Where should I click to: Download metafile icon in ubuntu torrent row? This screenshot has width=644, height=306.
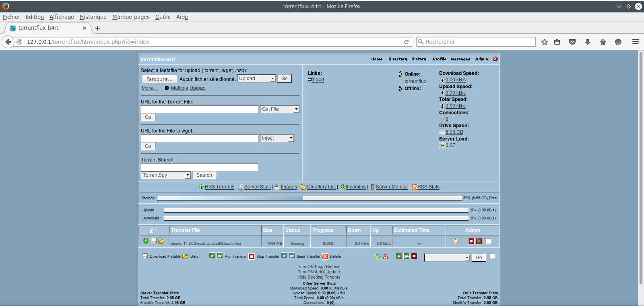(153, 241)
